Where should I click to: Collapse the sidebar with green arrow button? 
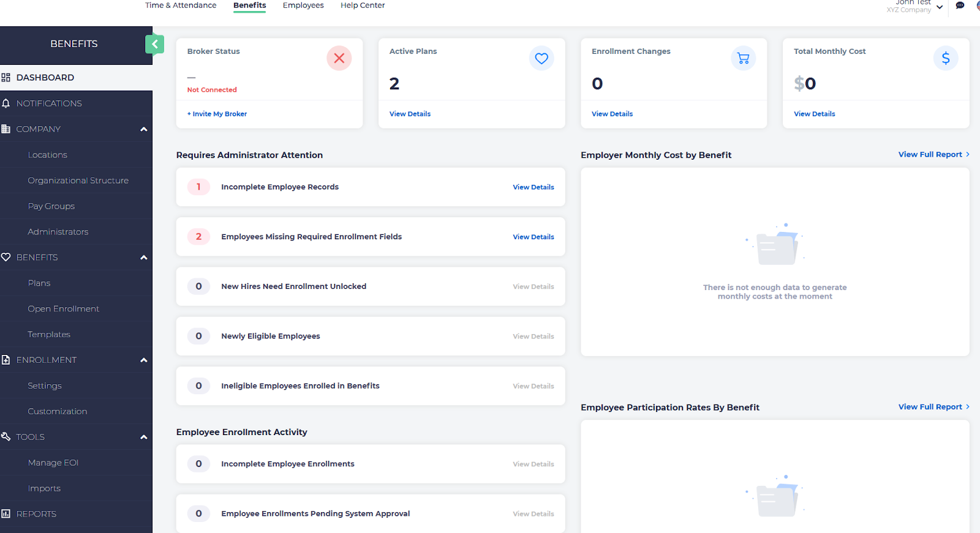click(x=154, y=44)
